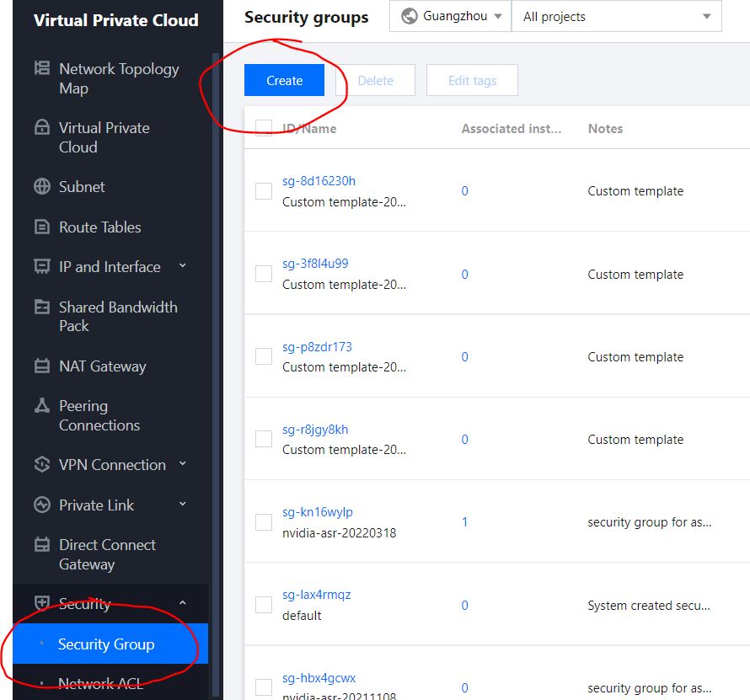Check the sg-8d16230h row checkbox
750x700 pixels.
pos(263,191)
